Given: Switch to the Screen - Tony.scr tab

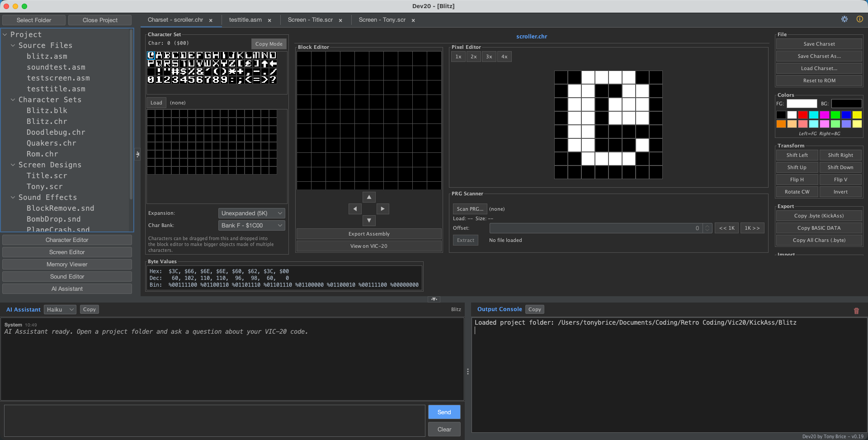Looking at the screenshot, I should tap(382, 20).
